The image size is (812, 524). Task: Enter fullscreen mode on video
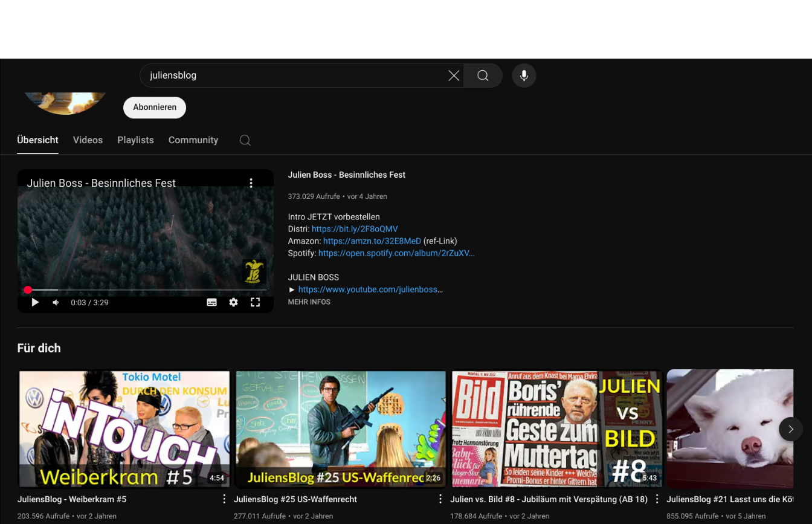(255, 302)
